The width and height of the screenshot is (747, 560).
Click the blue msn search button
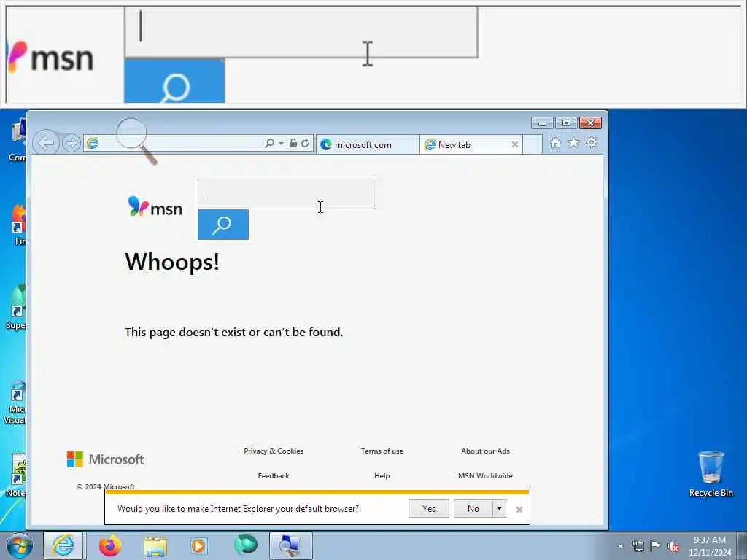[x=223, y=225]
